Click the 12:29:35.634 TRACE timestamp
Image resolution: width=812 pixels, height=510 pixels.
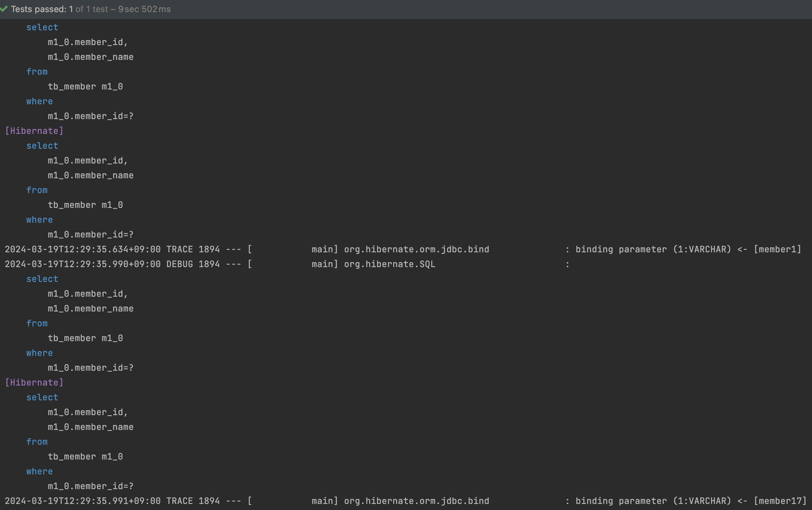tap(82, 249)
